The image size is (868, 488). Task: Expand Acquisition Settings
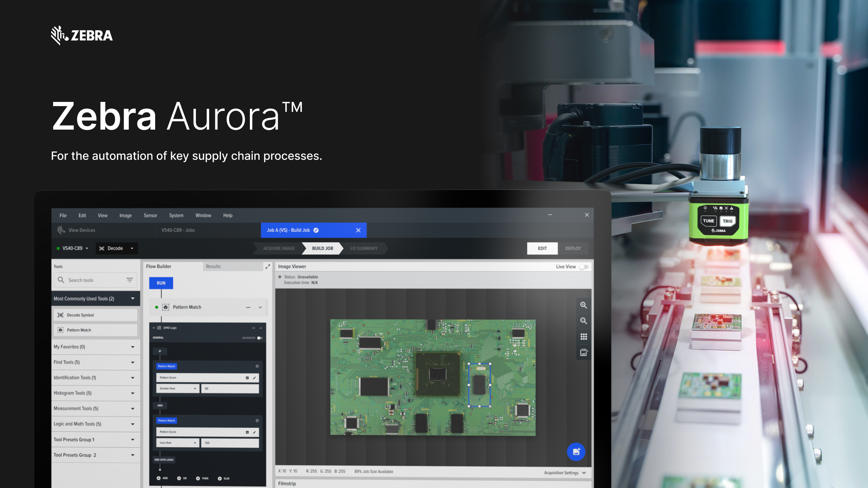point(565,472)
